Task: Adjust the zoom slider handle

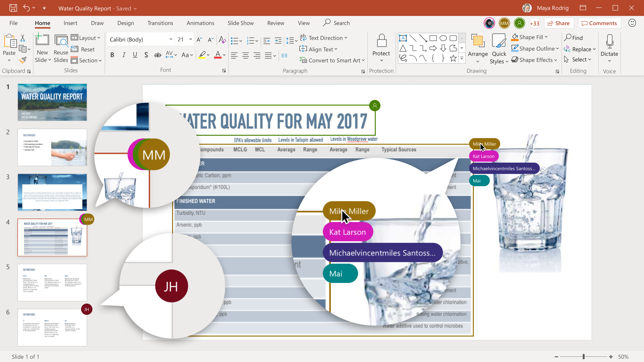Action: click(x=583, y=357)
